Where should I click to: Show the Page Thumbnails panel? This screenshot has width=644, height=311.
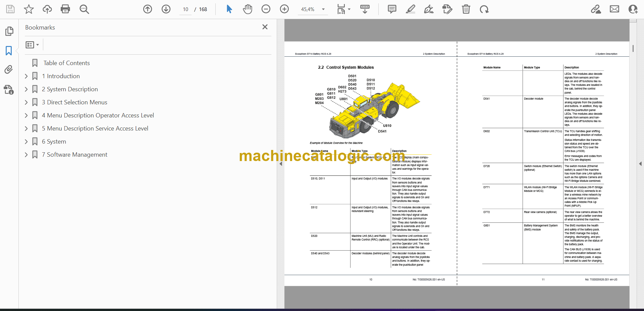(x=9, y=31)
